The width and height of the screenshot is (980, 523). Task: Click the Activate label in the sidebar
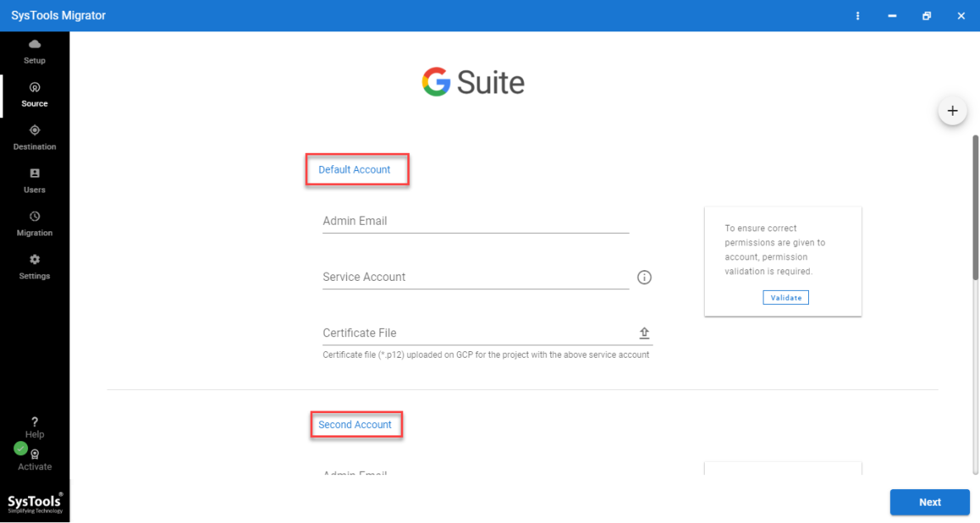35,467
